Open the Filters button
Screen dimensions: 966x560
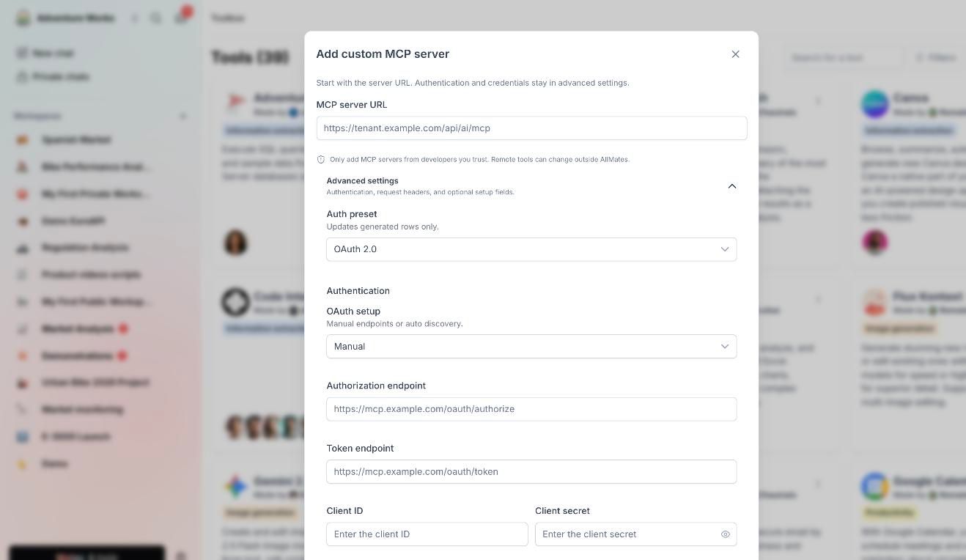click(936, 57)
